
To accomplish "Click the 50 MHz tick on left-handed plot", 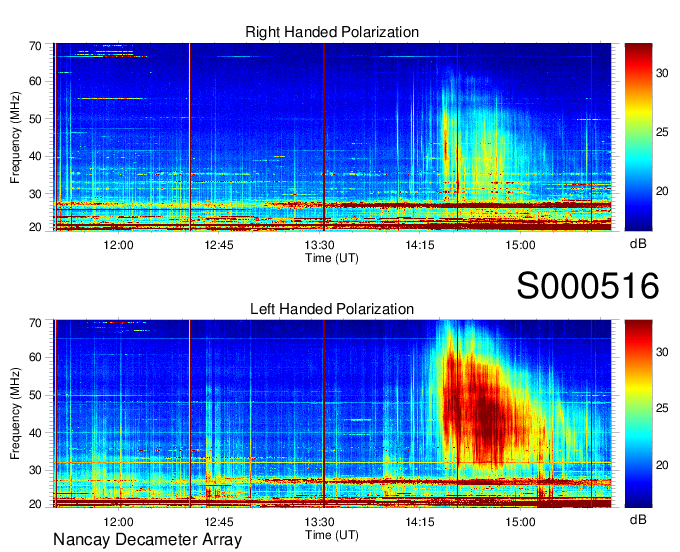I will coord(35,395).
